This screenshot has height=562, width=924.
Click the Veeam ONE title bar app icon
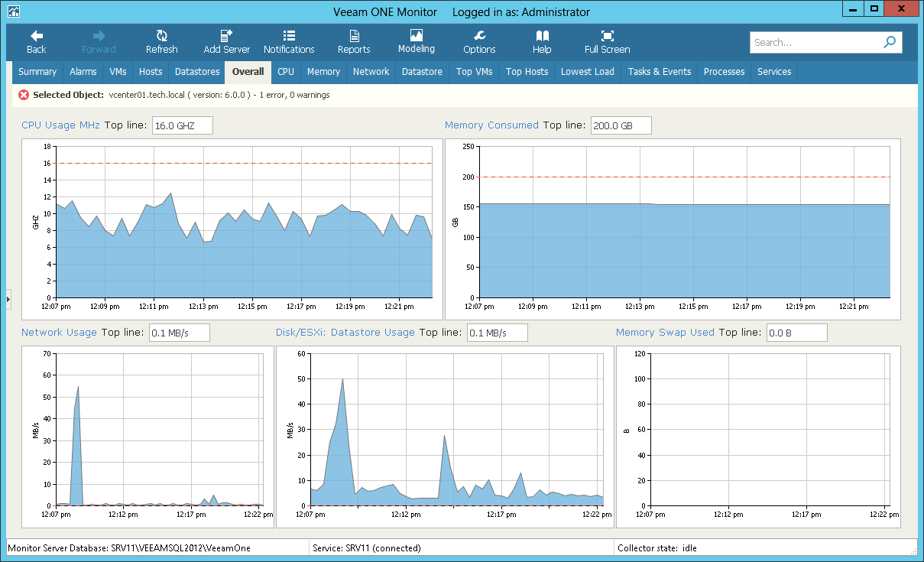tap(13, 12)
